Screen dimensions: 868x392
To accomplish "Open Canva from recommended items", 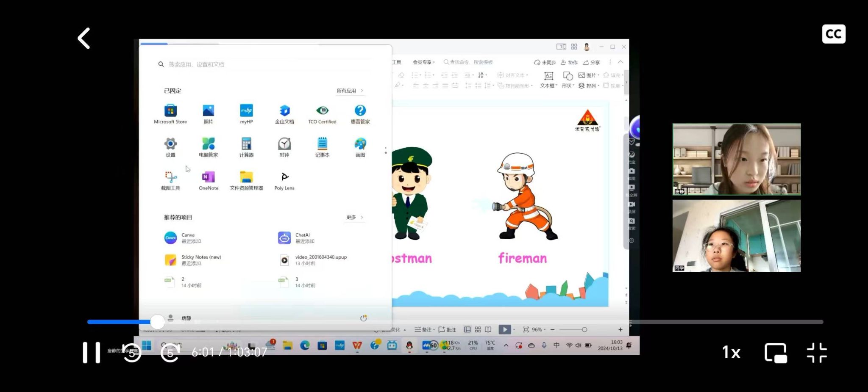I will point(182,238).
